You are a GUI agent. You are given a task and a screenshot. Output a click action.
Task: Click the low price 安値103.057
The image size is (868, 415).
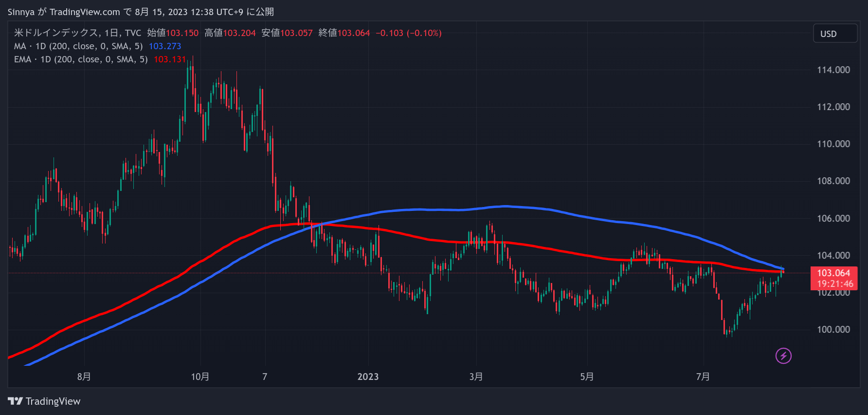pos(287,33)
